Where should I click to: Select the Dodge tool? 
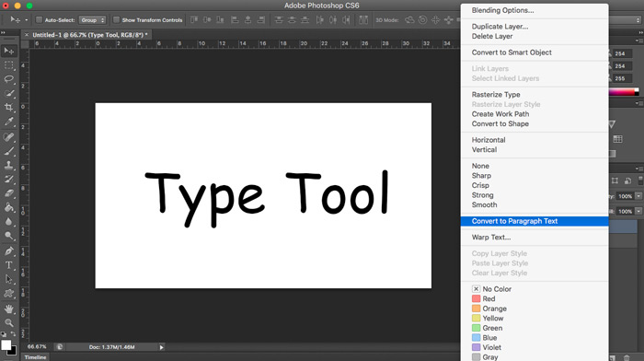click(x=8, y=236)
